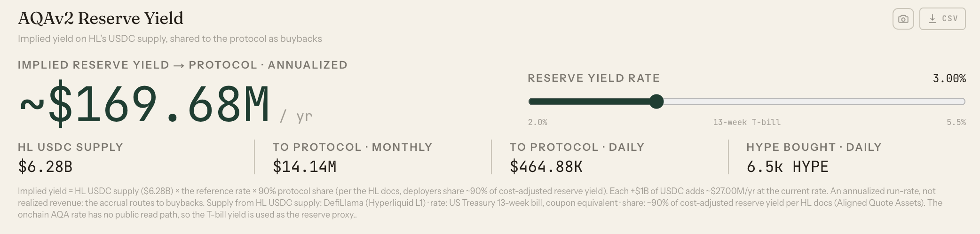Click the reserve yield rate slider handle

pyautogui.click(x=656, y=101)
